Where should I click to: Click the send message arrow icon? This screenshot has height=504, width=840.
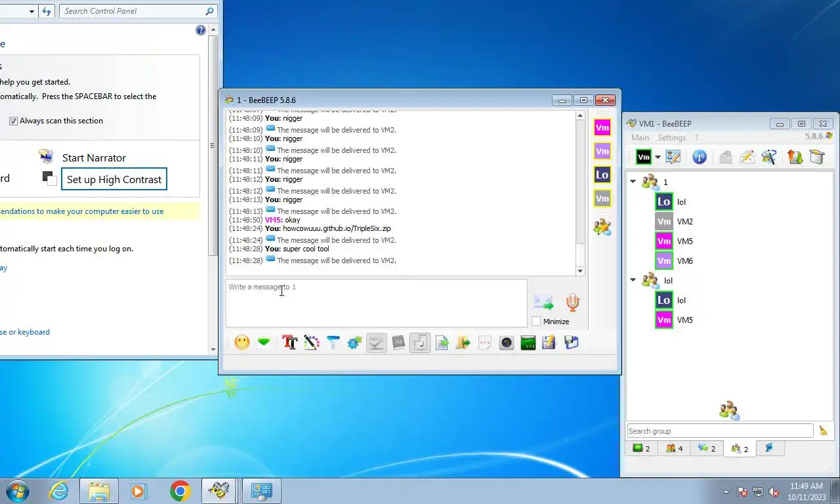point(543,303)
